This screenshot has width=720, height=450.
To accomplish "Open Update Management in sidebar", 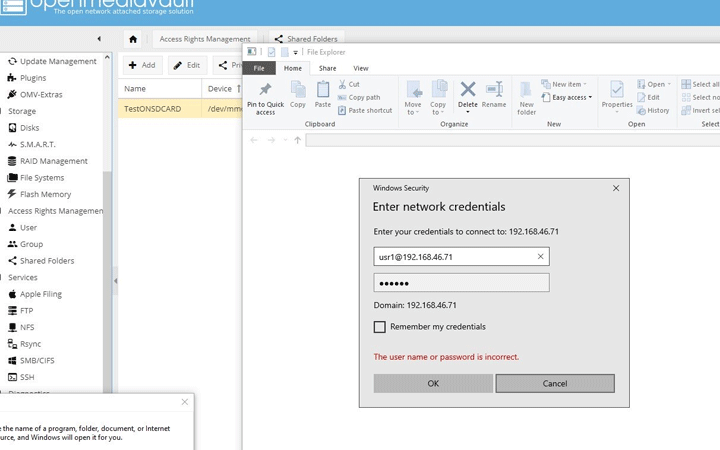I will [x=52, y=61].
